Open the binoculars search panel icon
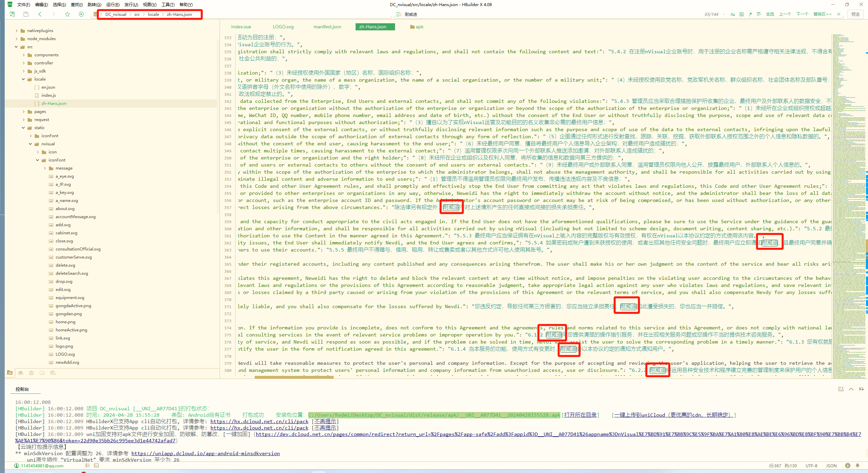 coord(21,373)
